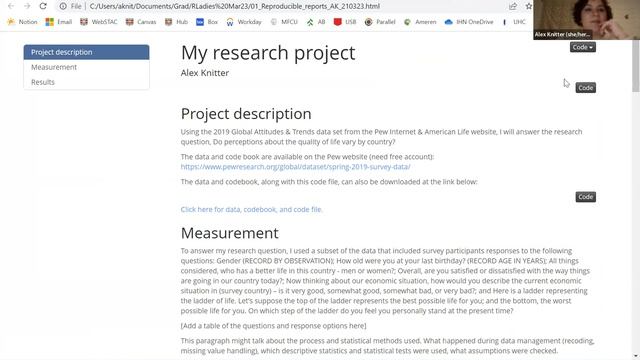The width and height of the screenshot is (640, 360).
Task: Open the MFCU bookmark
Action: (284, 22)
